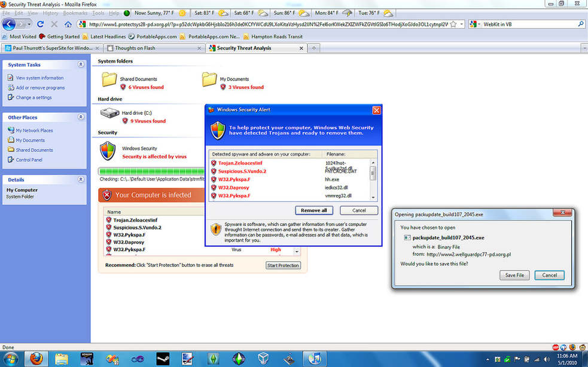Go to the Home page
This screenshot has height=367, width=588.
tap(68, 24)
